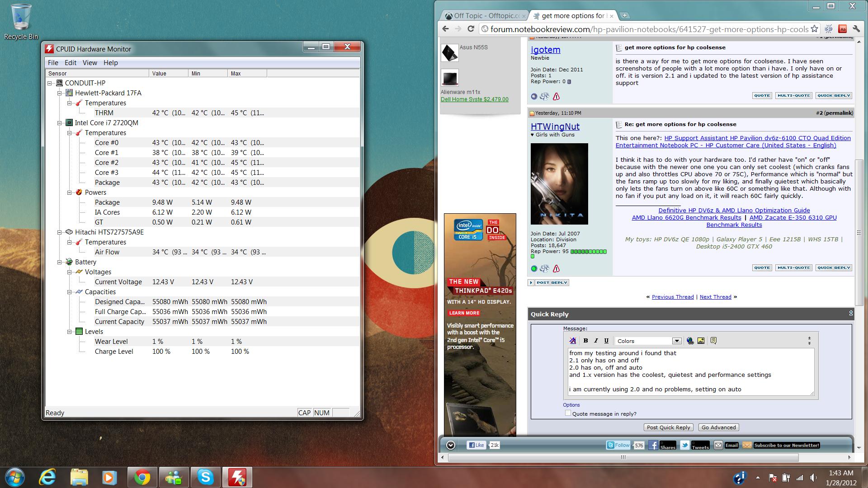
Task: Click the editor height arrows in Quick Reply
Action: pos(809,341)
